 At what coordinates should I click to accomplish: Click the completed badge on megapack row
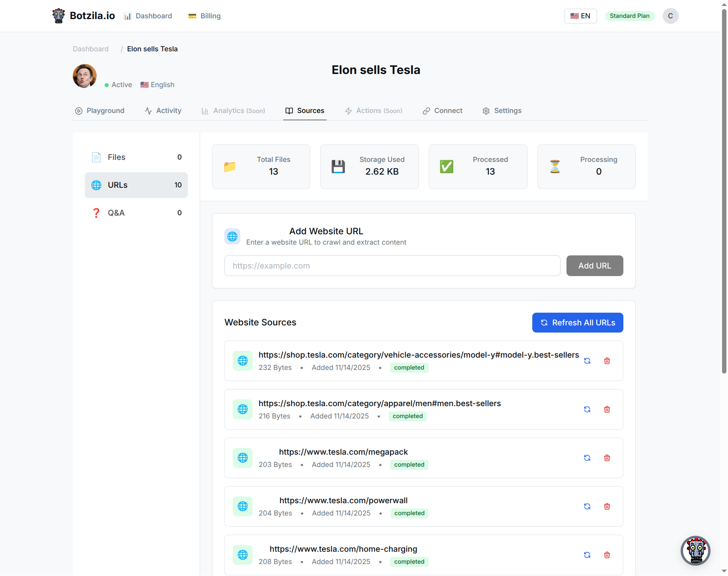pos(409,465)
